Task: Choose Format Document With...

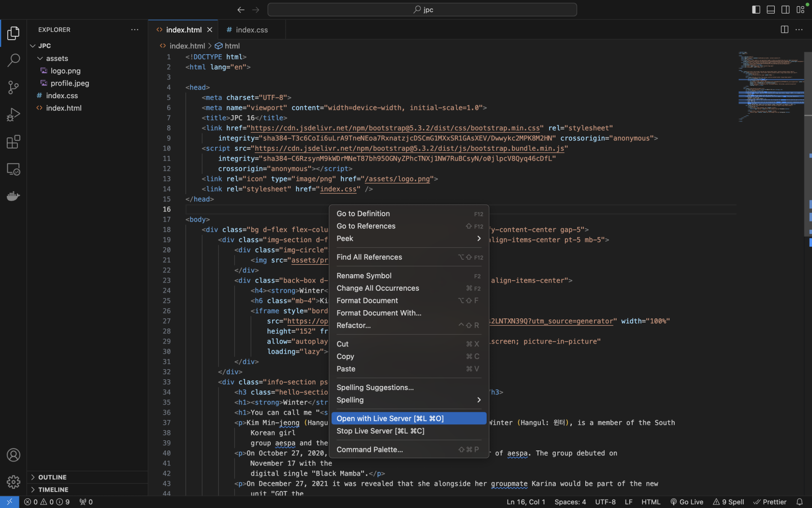Action: click(x=409, y=313)
